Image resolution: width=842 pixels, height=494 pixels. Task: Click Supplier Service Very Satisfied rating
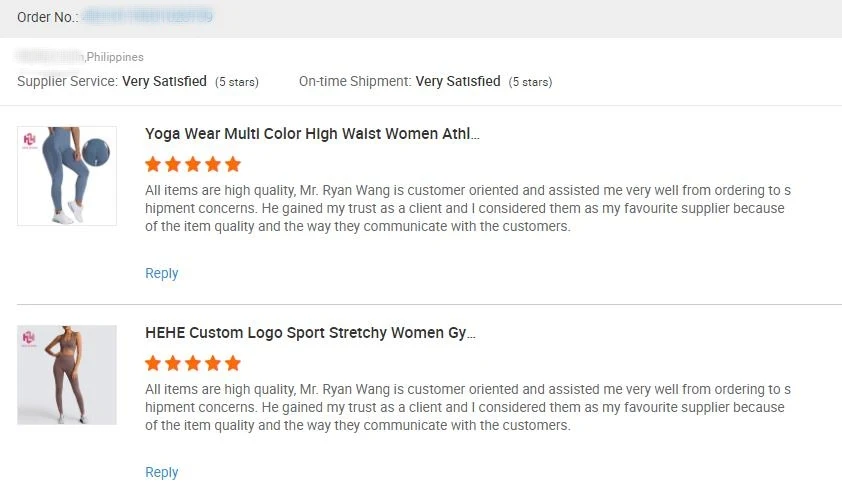[x=164, y=81]
